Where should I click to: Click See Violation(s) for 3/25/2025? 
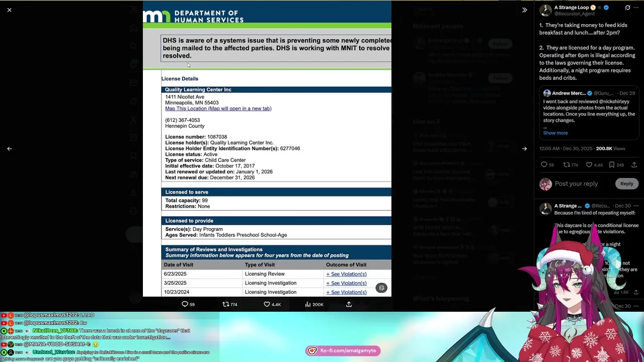(x=346, y=283)
